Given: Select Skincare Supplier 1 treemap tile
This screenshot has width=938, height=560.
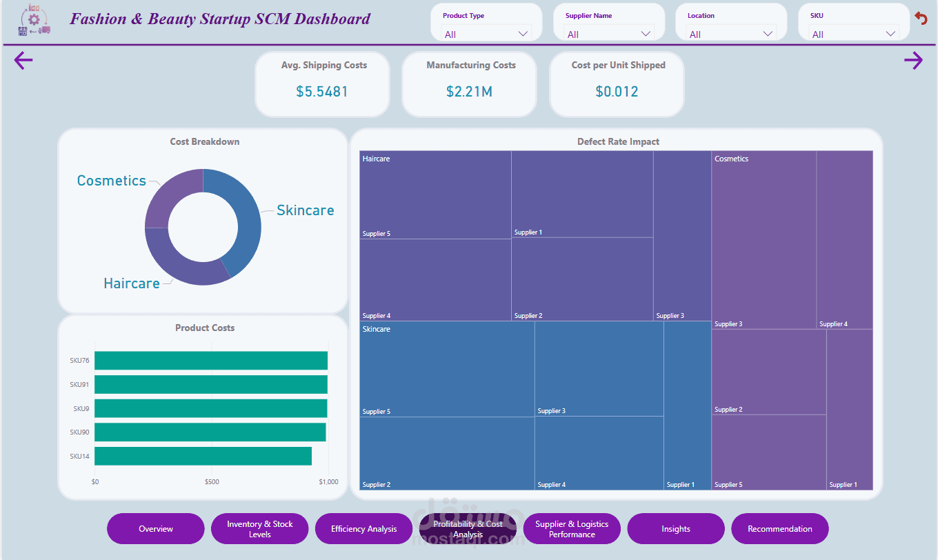Looking at the screenshot, I should pyautogui.click(x=688, y=406).
